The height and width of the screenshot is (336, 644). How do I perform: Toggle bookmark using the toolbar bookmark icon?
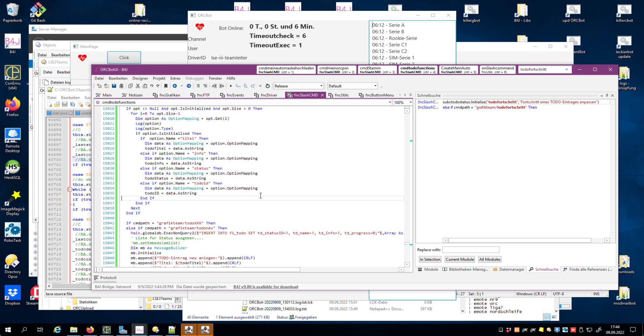click(x=166, y=86)
